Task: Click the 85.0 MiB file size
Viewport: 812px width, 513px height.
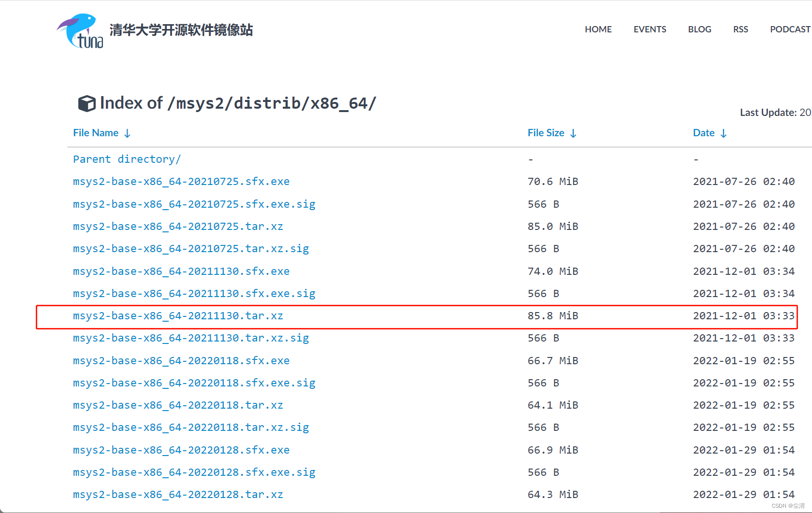Action: [x=553, y=227]
